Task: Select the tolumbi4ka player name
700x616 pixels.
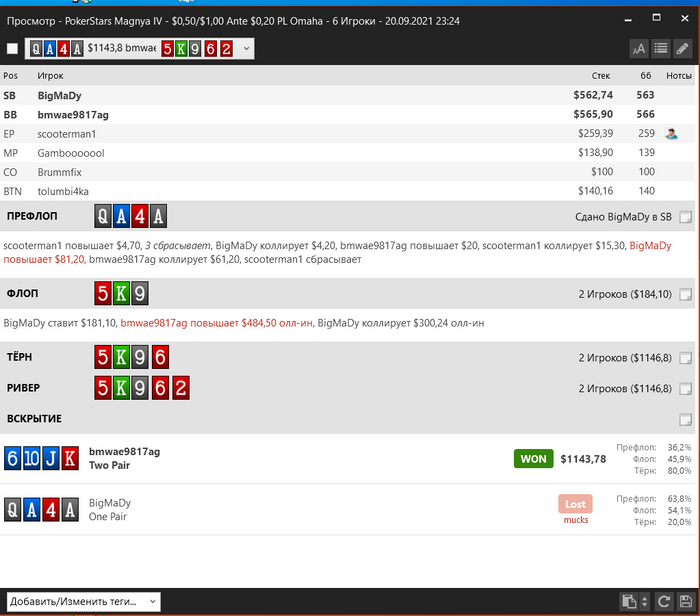Action: [63, 191]
